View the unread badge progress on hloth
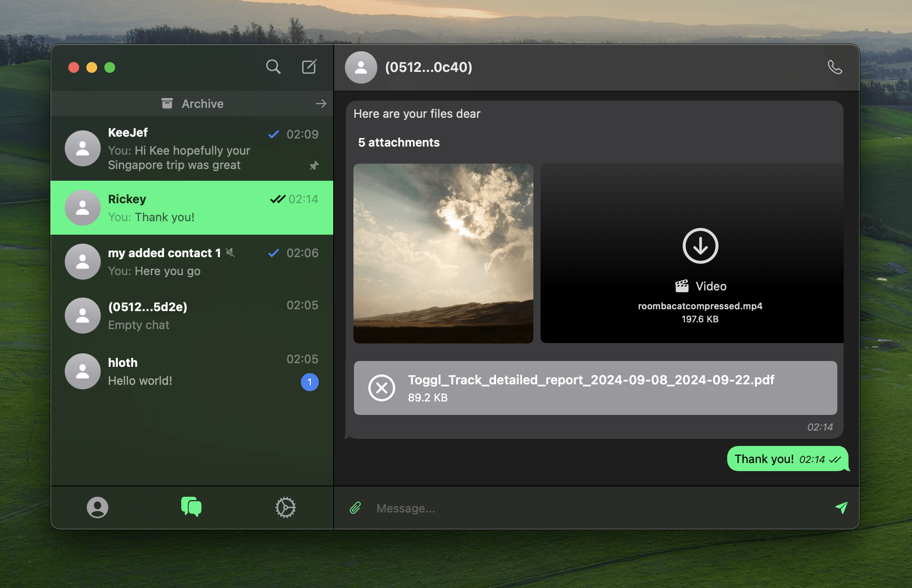912x588 pixels. (309, 382)
